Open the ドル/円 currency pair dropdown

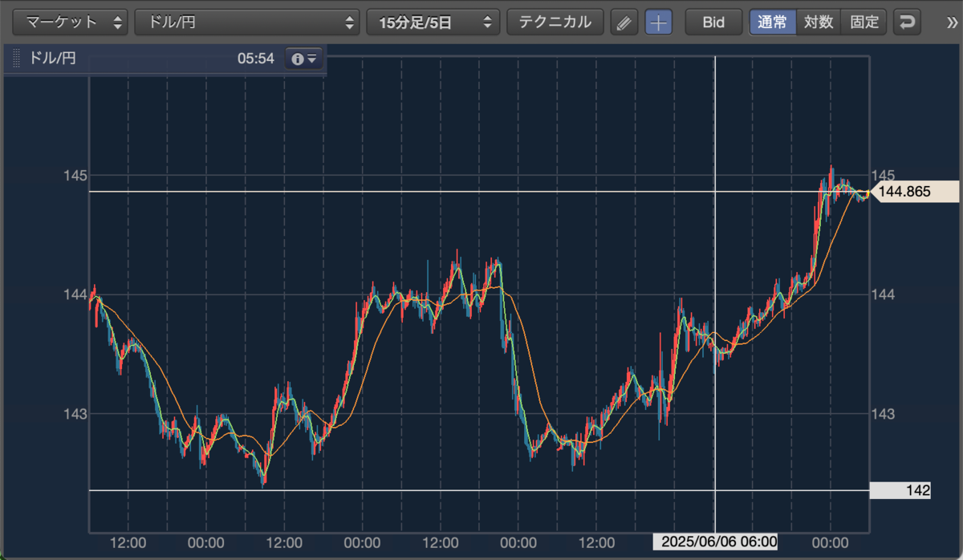pyautogui.click(x=247, y=22)
